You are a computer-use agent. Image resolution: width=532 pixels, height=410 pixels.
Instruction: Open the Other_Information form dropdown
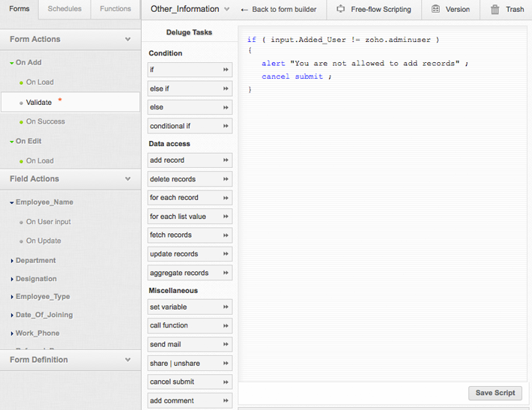226,10
